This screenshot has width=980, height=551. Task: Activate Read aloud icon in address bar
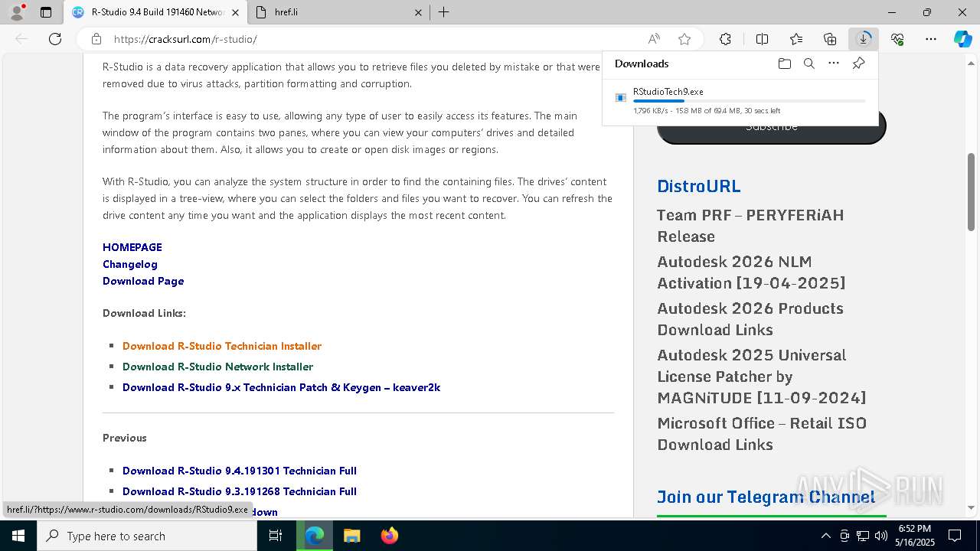(x=654, y=39)
